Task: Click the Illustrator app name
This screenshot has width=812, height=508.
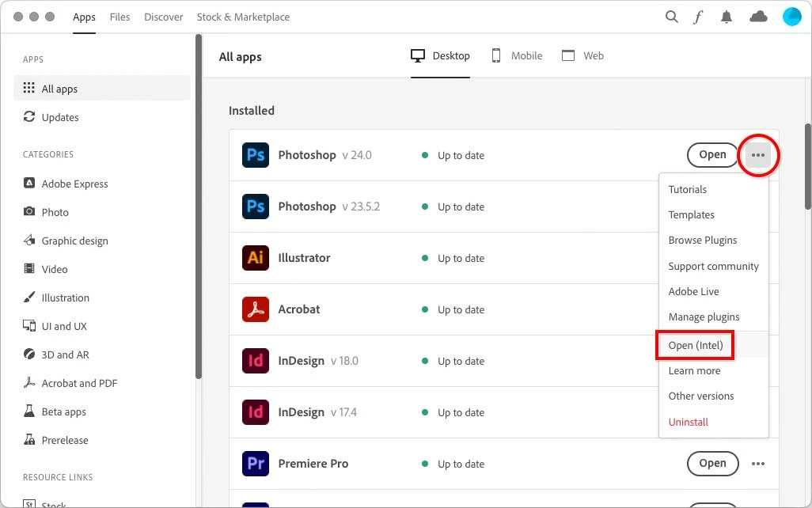Action: 304,258
